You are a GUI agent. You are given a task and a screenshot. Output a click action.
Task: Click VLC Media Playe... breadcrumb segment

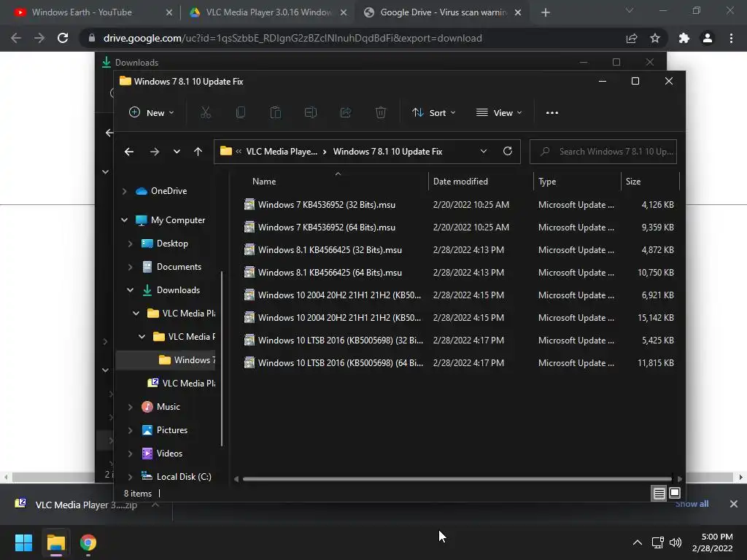coord(282,152)
